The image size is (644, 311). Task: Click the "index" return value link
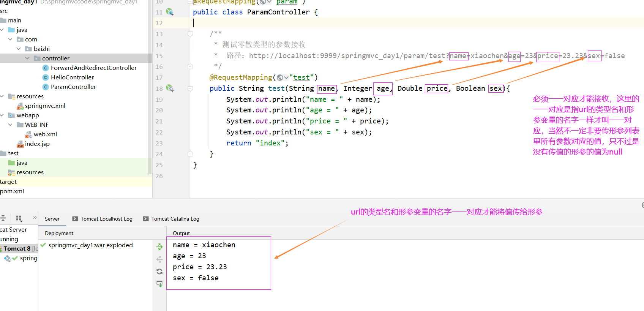click(x=270, y=143)
